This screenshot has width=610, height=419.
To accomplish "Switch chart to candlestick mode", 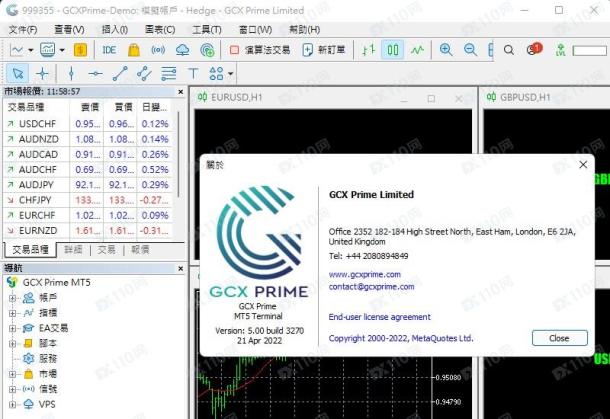I will [393, 50].
